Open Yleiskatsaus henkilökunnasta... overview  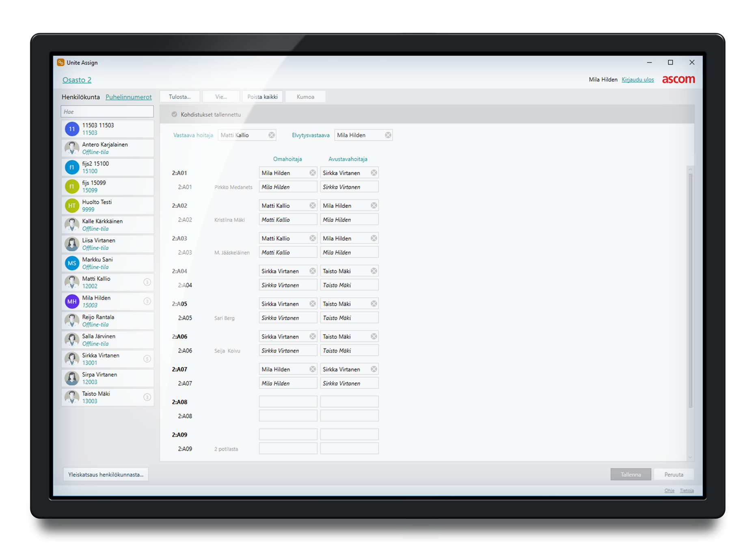(x=106, y=474)
